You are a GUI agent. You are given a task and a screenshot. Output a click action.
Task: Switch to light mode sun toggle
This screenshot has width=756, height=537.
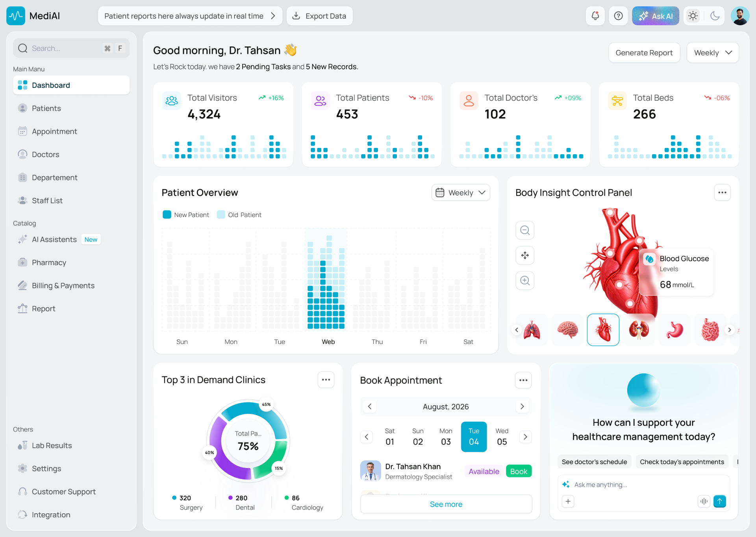coord(693,16)
